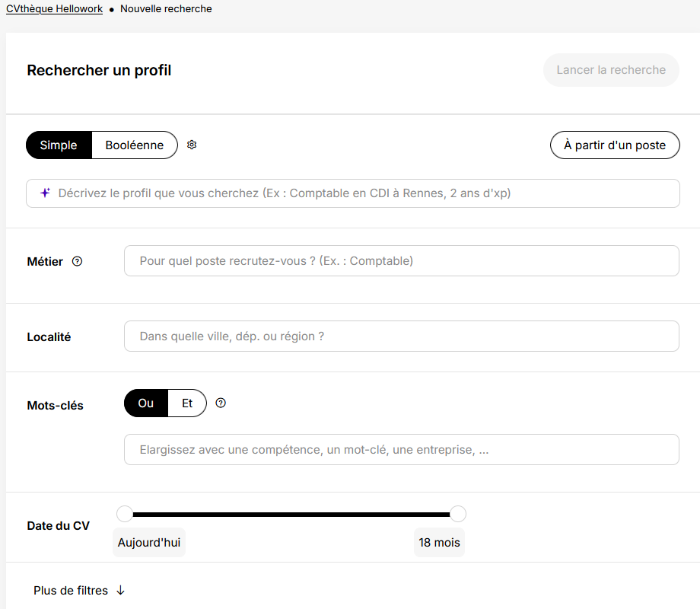
Task: Switch to Booléenne search mode
Action: [135, 145]
